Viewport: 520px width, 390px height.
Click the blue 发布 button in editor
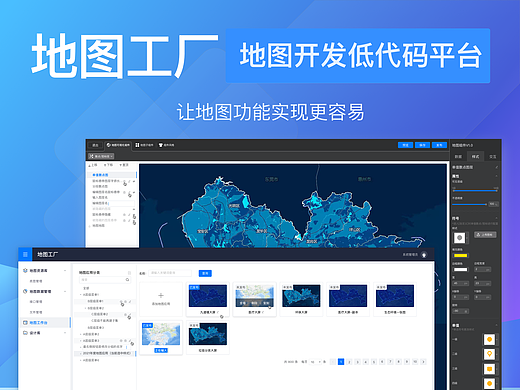439,145
